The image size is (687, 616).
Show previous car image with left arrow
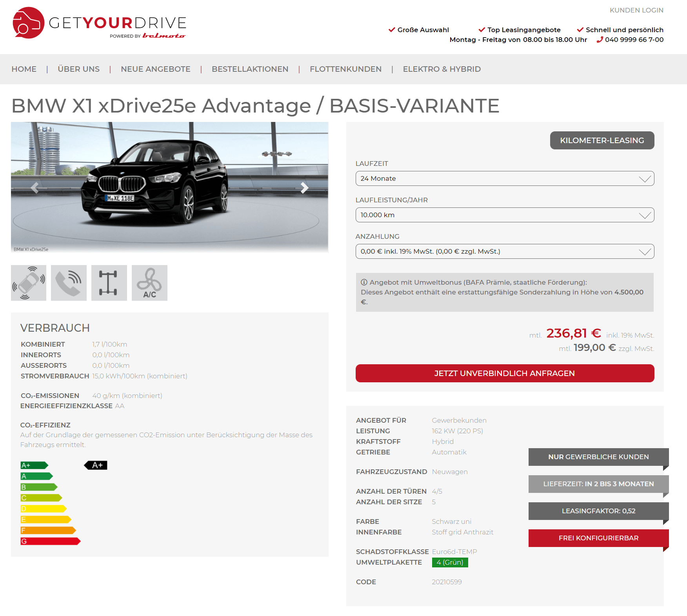click(35, 188)
